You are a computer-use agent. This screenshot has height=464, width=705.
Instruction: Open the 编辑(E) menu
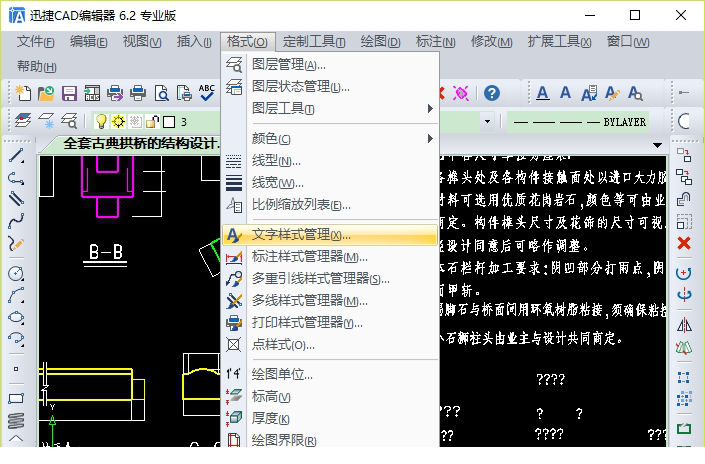tap(89, 42)
